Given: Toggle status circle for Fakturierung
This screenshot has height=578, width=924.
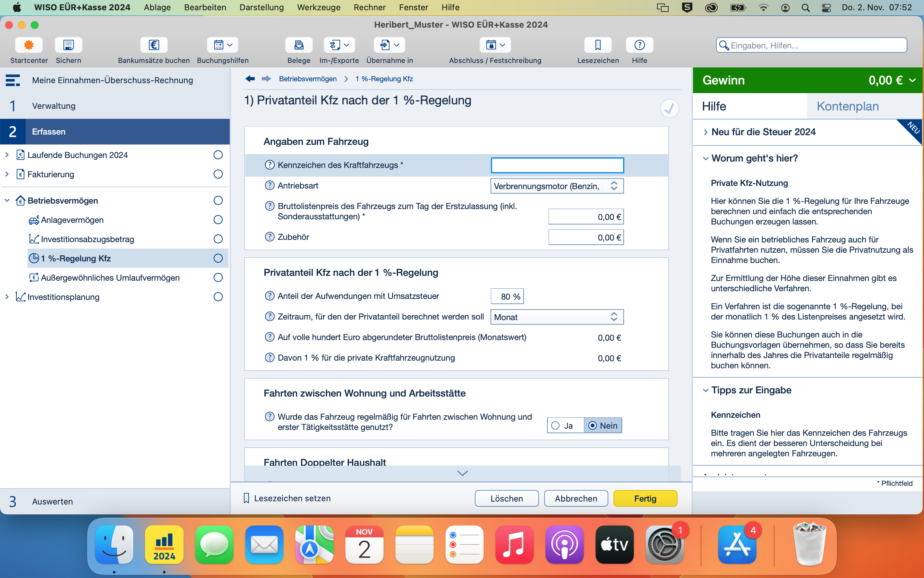Looking at the screenshot, I should click(x=218, y=174).
